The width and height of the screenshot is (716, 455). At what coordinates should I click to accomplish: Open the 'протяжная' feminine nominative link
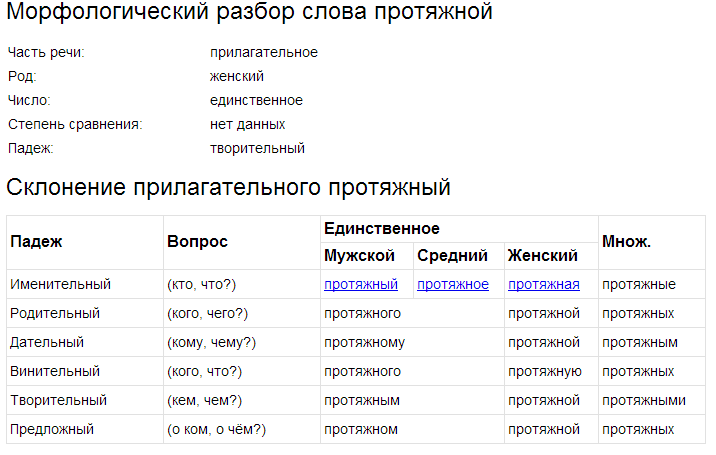pos(544,284)
